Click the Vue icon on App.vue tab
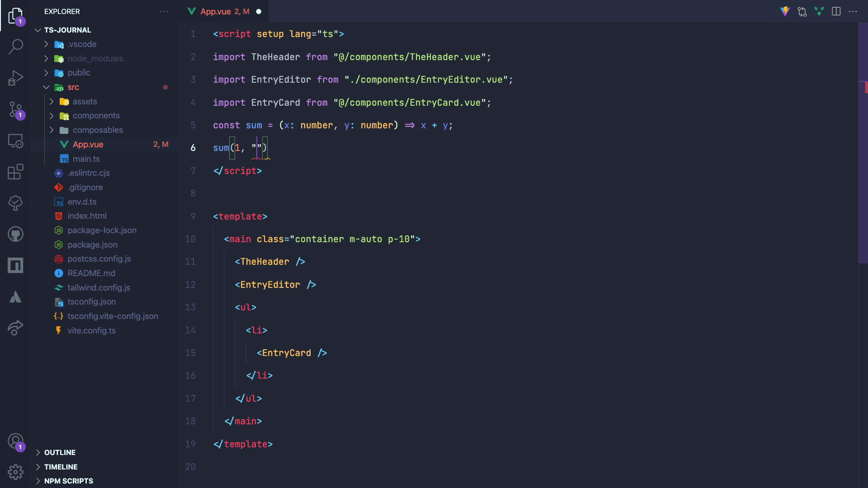Screen dimensions: 868x488 point(192,11)
